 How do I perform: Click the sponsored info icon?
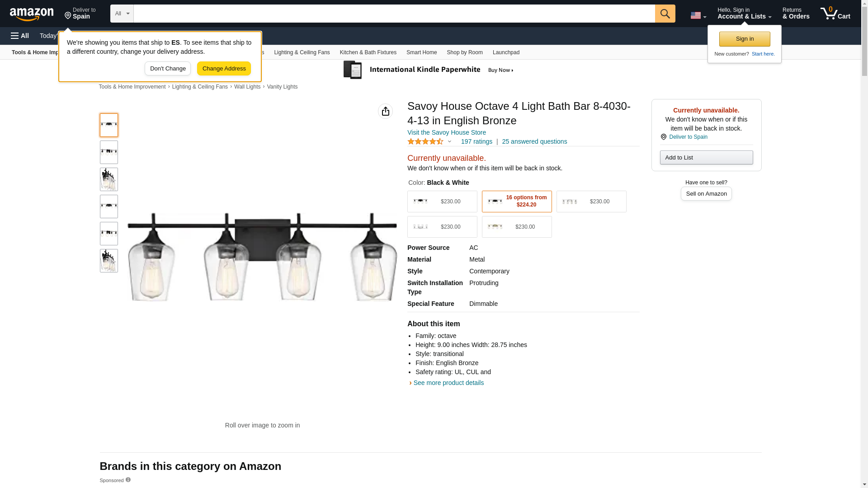pos(128,480)
